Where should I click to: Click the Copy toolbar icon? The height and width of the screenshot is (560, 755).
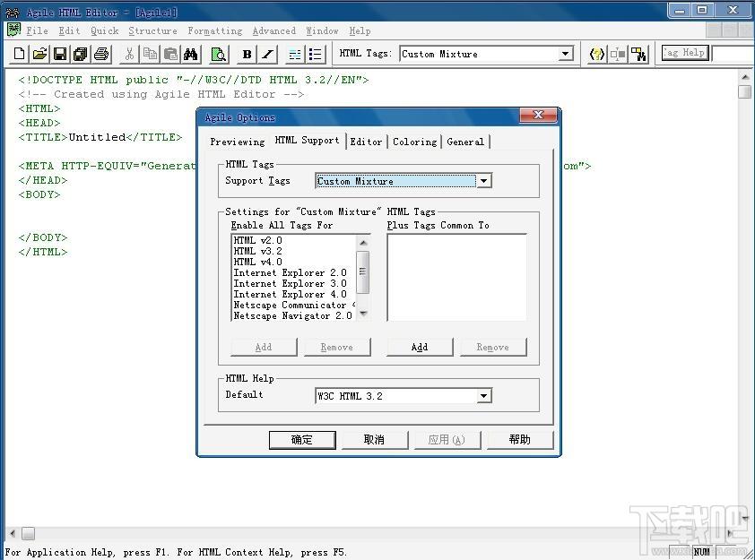151,54
